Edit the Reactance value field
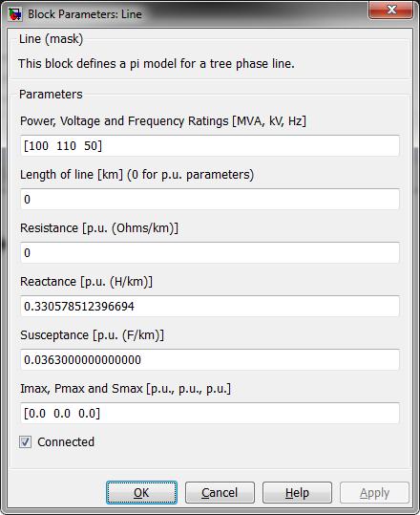This screenshot has width=420, height=515. coord(210,306)
